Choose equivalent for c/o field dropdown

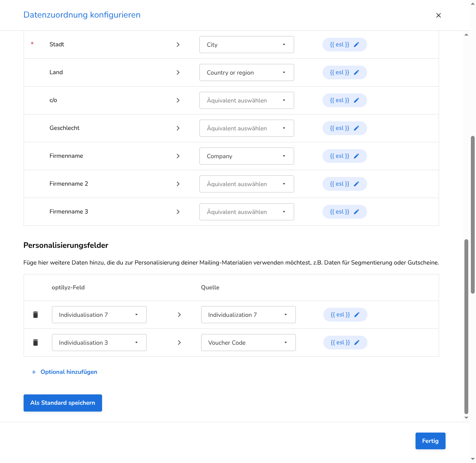tap(247, 100)
